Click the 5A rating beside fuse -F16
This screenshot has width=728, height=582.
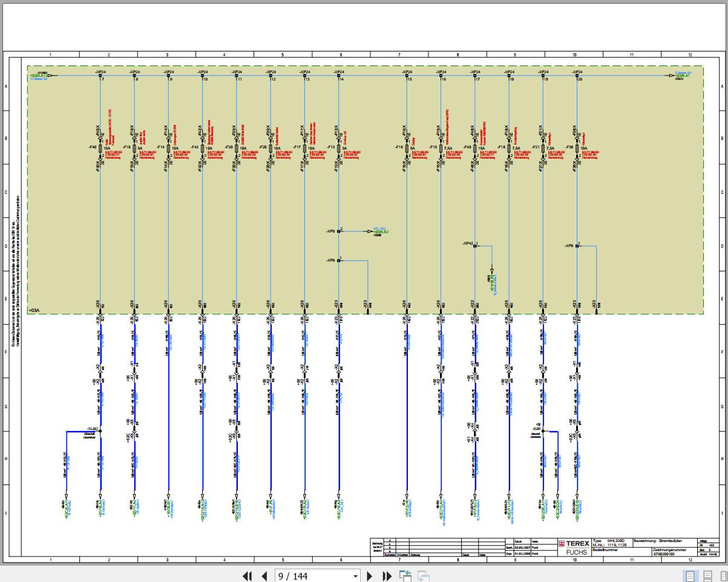pyautogui.click(x=413, y=148)
